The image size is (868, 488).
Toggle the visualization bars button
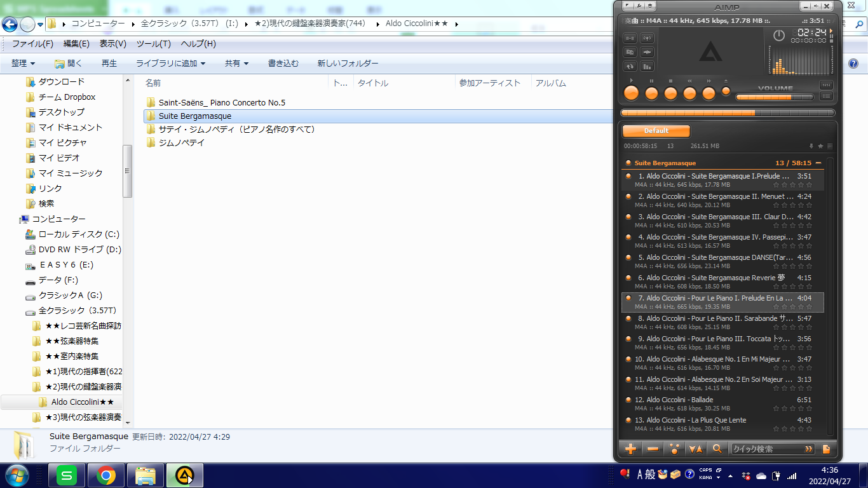[x=647, y=66]
